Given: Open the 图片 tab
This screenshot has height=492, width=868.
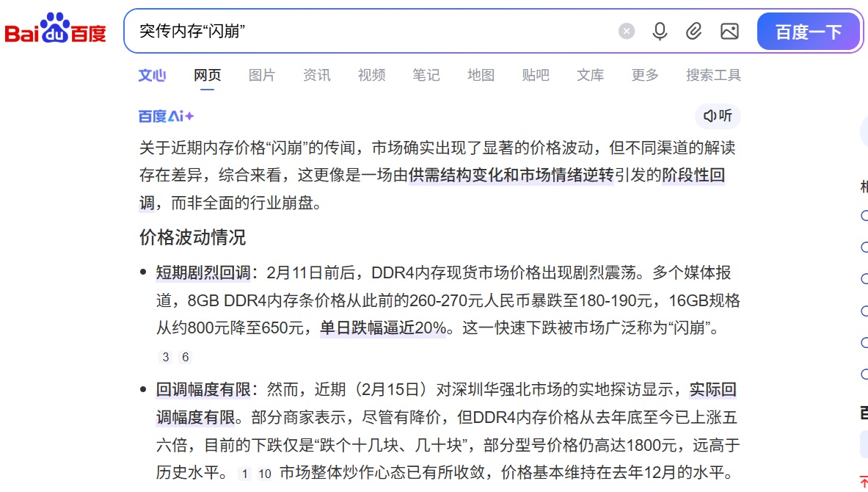Looking at the screenshot, I should pos(262,75).
